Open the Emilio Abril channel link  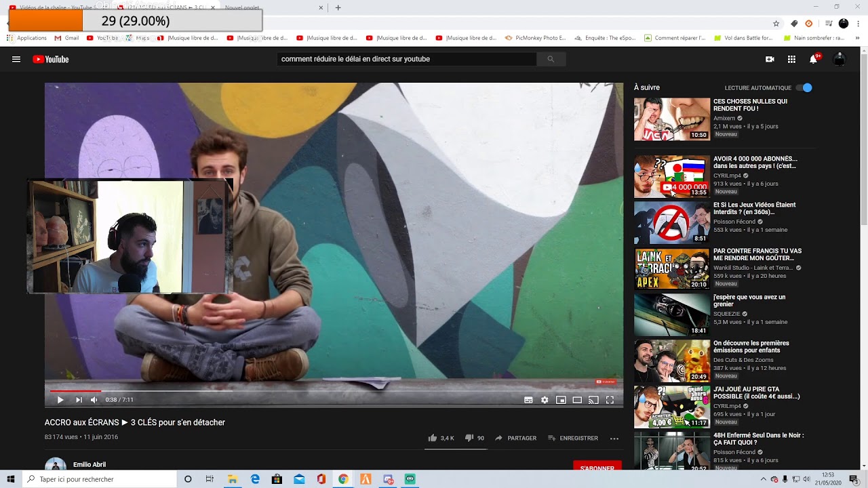[90, 464]
